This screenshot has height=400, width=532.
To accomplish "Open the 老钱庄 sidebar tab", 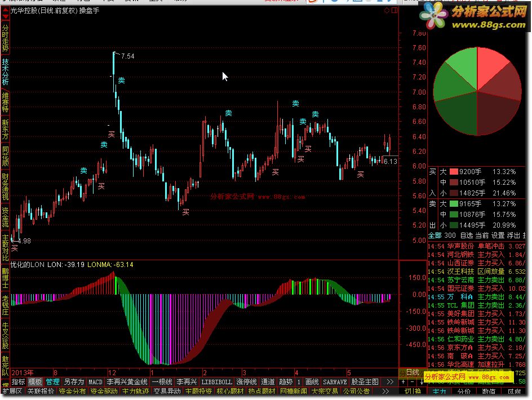I will (x=5, y=305).
